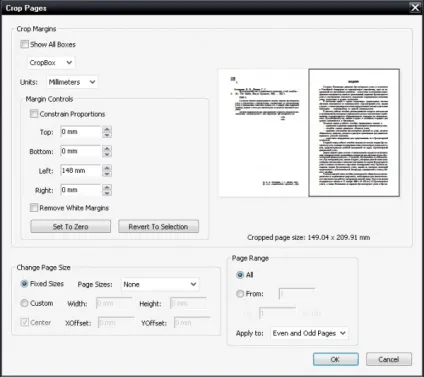Screen dimensions: 424x377
Task: Open the Apply to Even and Odd Pages dropdown
Action: click(x=309, y=333)
